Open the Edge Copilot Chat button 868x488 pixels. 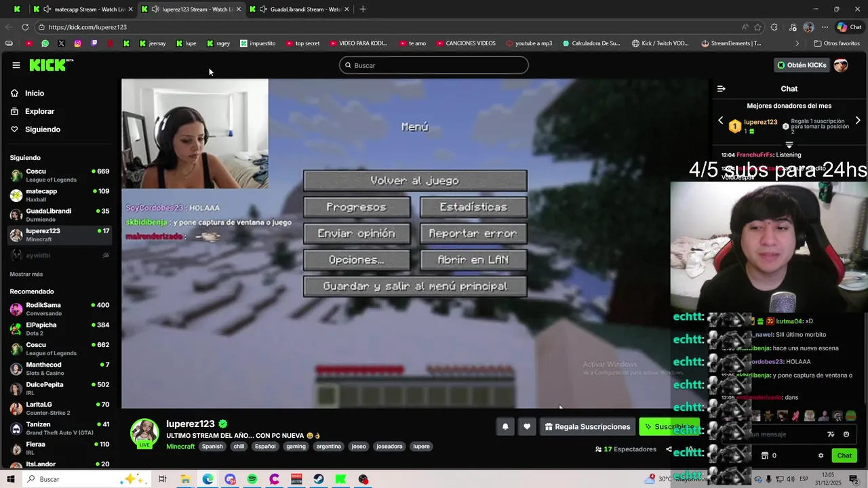pyautogui.click(x=849, y=27)
